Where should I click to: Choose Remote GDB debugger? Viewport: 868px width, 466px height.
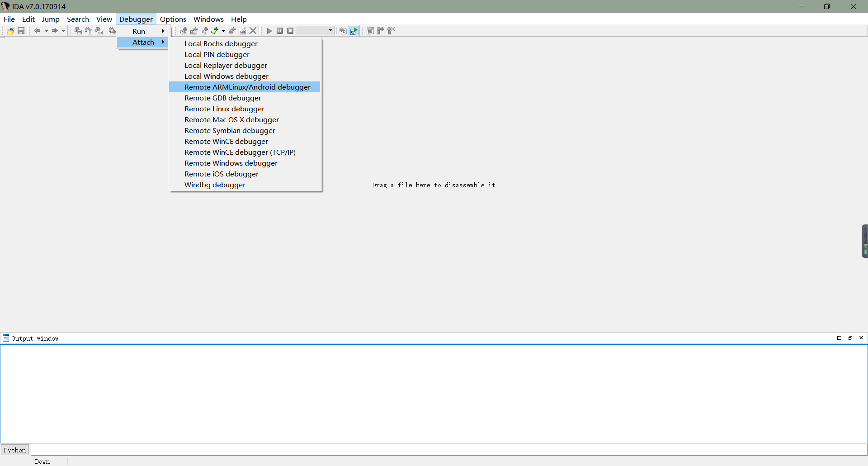pyautogui.click(x=245, y=98)
